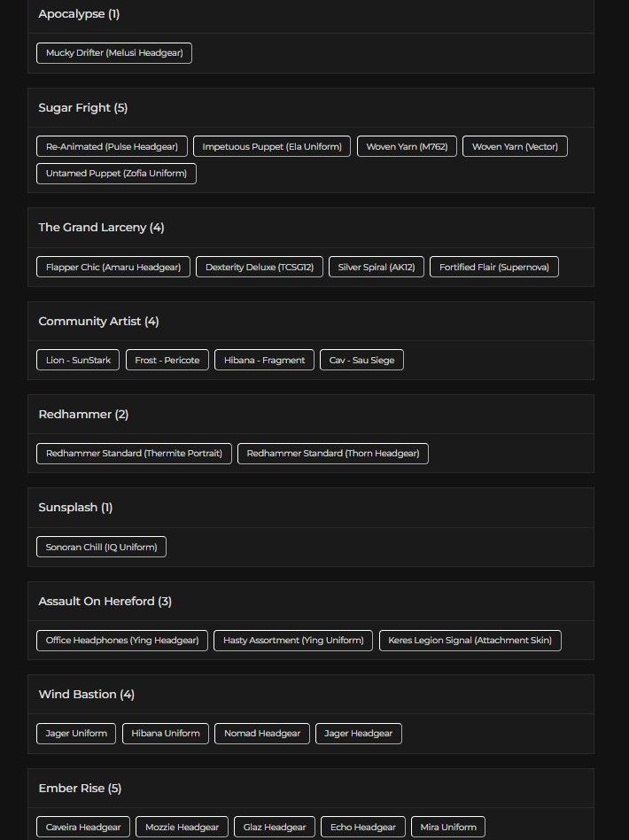Select Flapper Chic (Amaru Headgear)
The height and width of the screenshot is (840, 629).
(x=113, y=267)
